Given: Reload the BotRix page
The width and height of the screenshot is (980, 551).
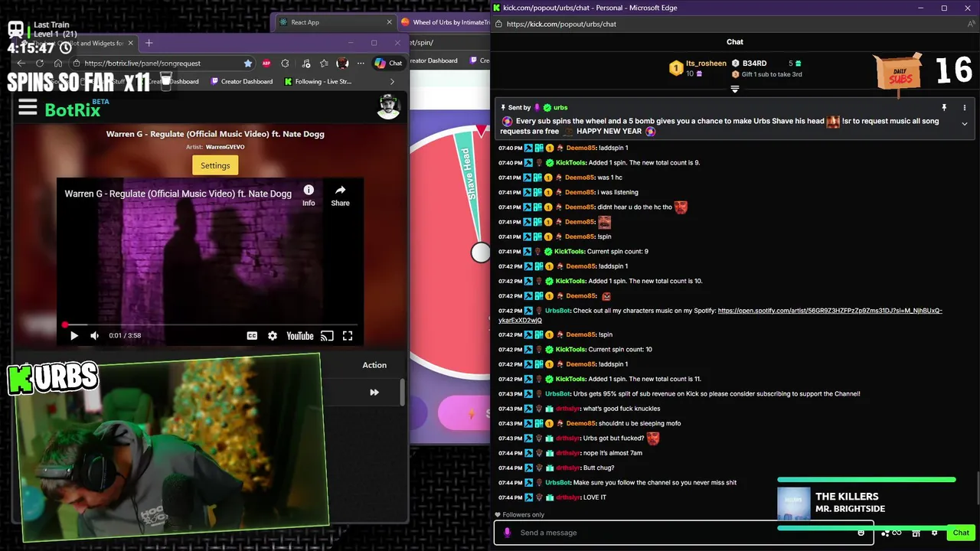Looking at the screenshot, I should pyautogui.click(x=40, y=64).
